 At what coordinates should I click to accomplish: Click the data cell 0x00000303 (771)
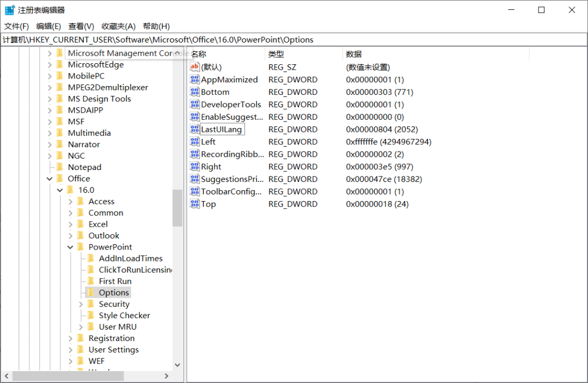tap(379, 92)
